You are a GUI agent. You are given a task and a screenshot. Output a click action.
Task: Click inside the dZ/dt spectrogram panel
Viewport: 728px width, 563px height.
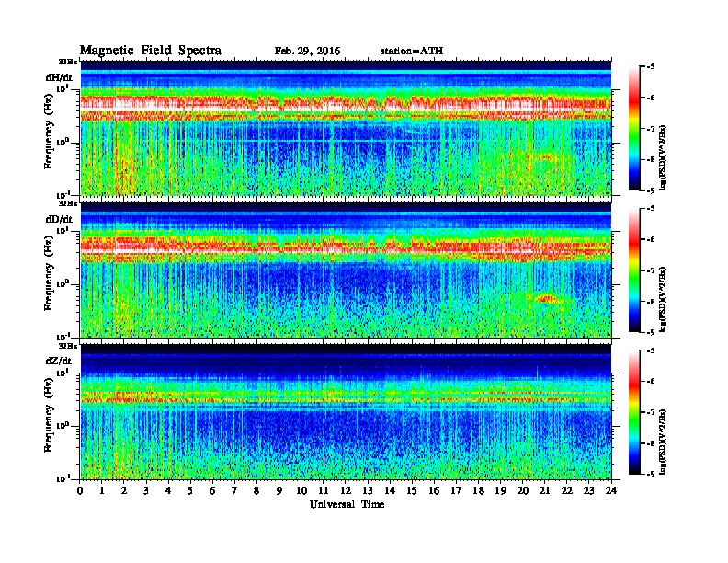(x=346, y=411)
